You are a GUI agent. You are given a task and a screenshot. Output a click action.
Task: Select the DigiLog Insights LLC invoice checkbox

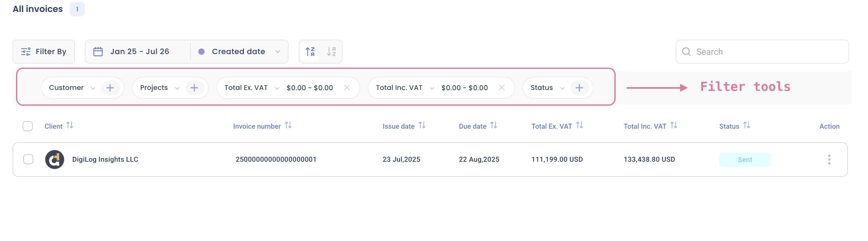[x=28, y=159]
